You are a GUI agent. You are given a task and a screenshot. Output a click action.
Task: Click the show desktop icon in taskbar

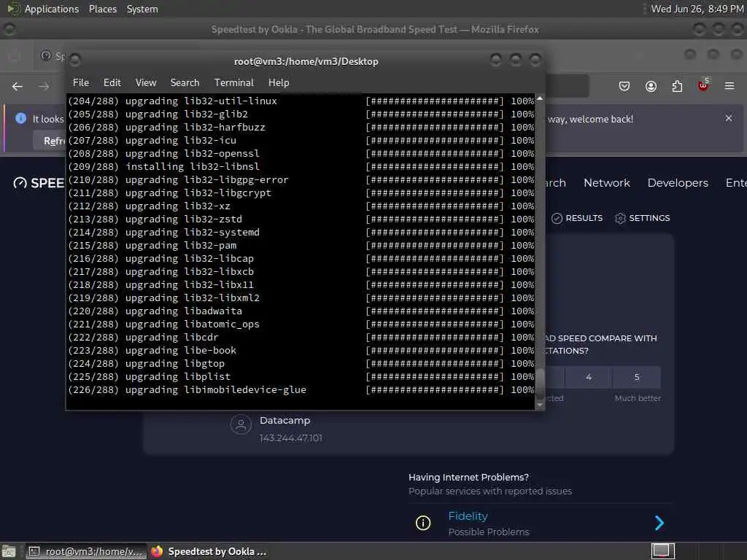click(x=9, y=551)
